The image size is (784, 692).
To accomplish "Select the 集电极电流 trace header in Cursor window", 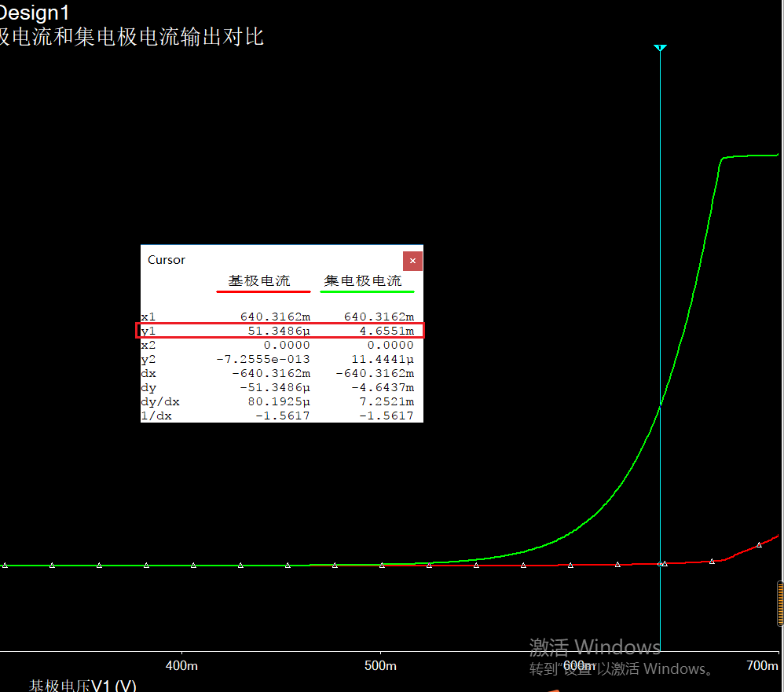I will [363, 280].
